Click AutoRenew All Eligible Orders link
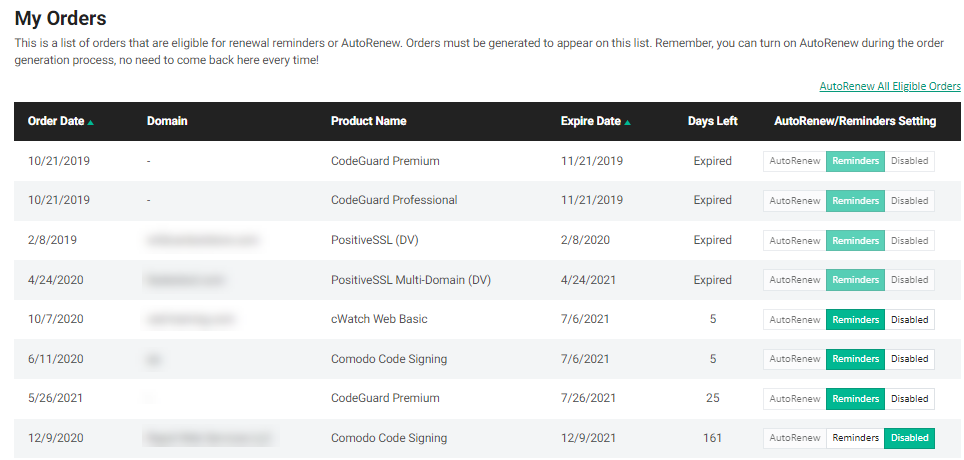This screenshot has height=460, width=964. point(889,87)
